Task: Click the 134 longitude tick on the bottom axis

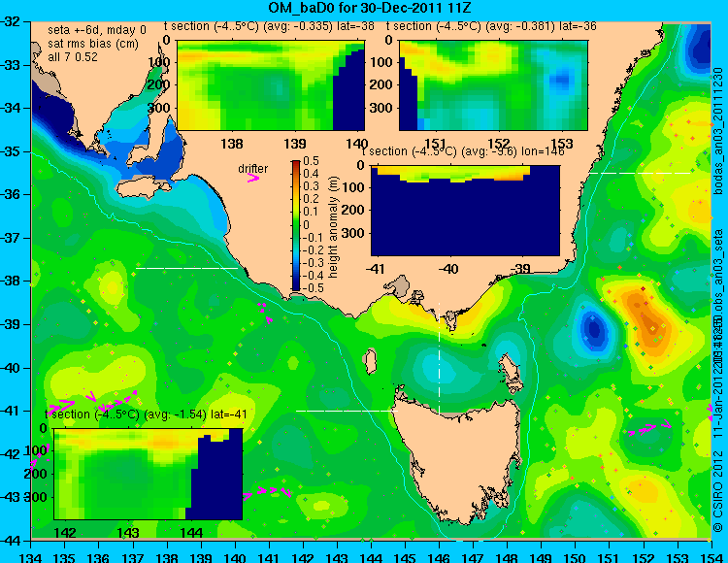Action: click(31, 557)
